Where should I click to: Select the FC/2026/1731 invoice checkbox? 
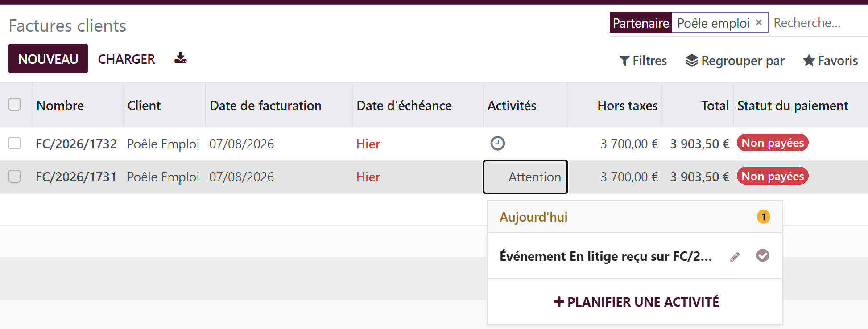pyautogui.click(x=15, y=177)
